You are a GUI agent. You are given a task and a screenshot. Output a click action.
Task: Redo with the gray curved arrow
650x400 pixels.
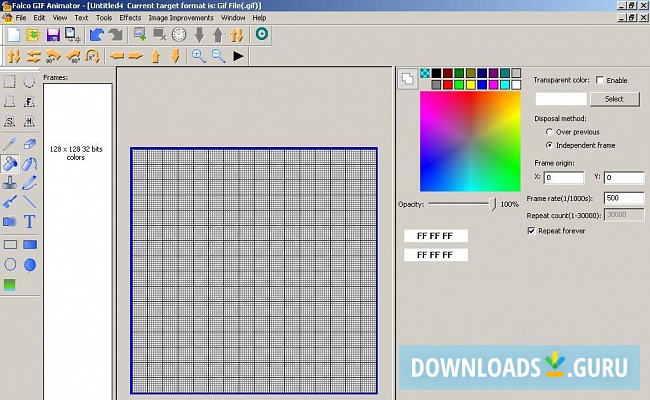point(116,35)
